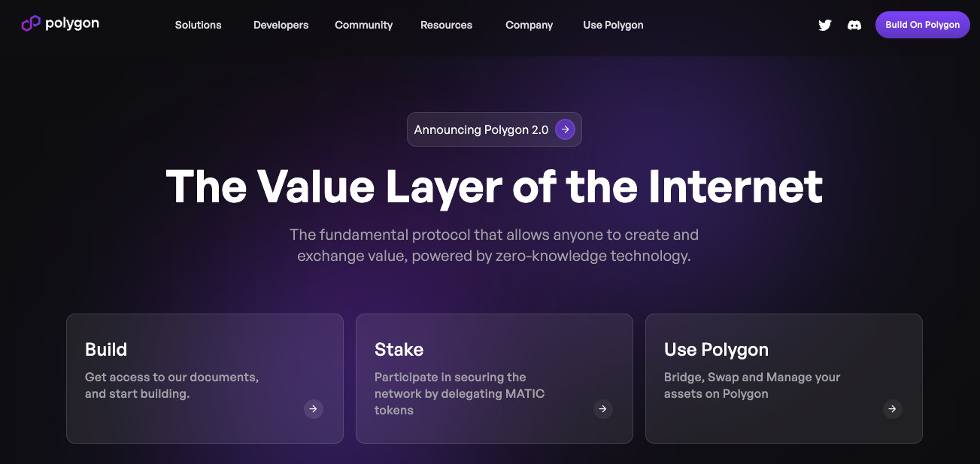Go to Use Polygon in navigation bar
Image resolution: width=980 pixels, height=464 pixels.
(613, 25)
